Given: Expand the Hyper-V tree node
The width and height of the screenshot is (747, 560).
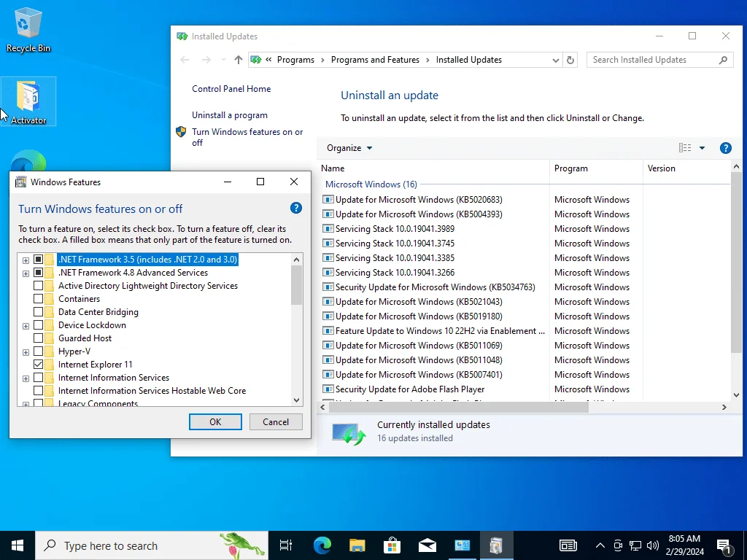Looking at the screenshot, I should point(26,352).
